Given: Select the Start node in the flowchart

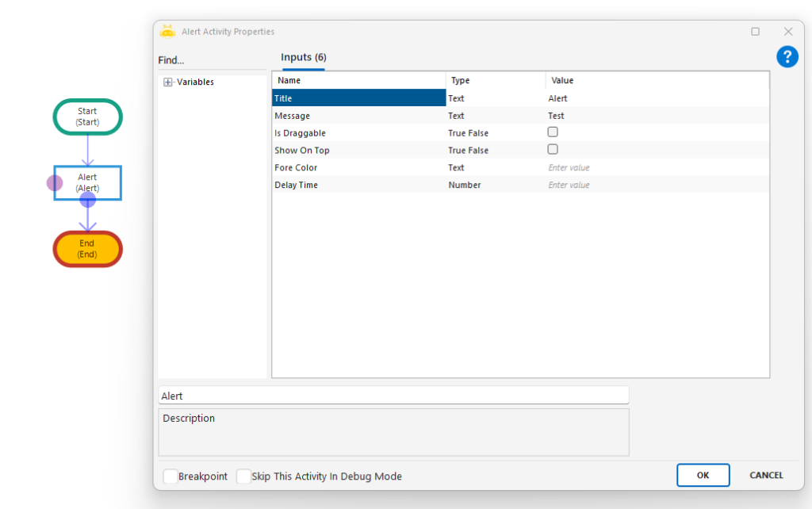Looking at the screenshot, I should pos(87,117).
